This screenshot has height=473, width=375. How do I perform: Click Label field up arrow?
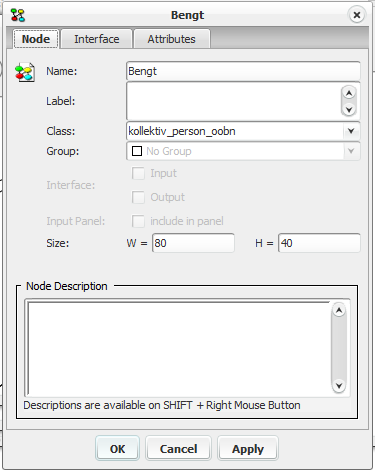(349, 93)
